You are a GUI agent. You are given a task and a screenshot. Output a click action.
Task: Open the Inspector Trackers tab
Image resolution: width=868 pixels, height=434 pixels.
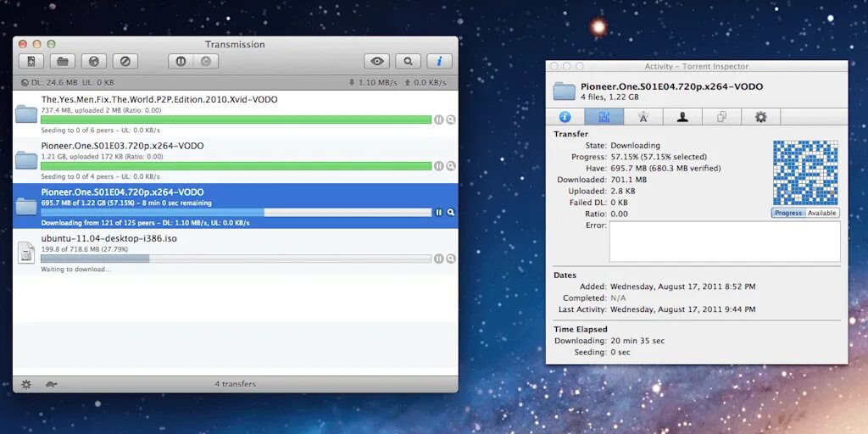point(643,117)
